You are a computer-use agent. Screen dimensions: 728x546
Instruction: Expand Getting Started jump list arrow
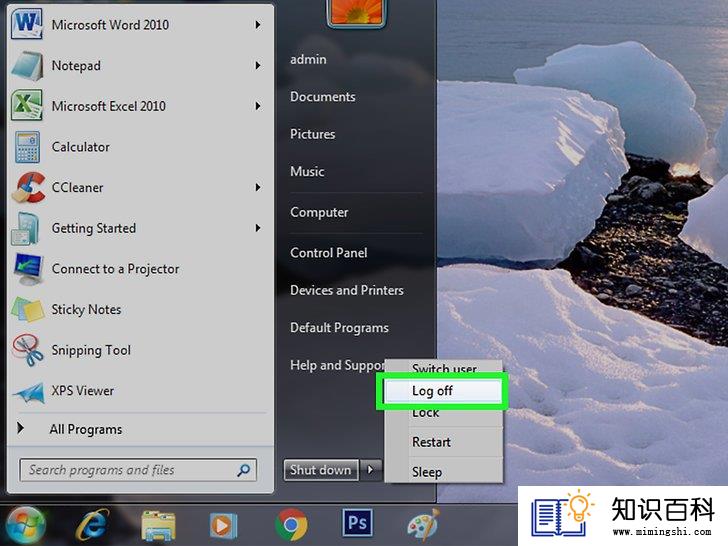click(258, 228)
